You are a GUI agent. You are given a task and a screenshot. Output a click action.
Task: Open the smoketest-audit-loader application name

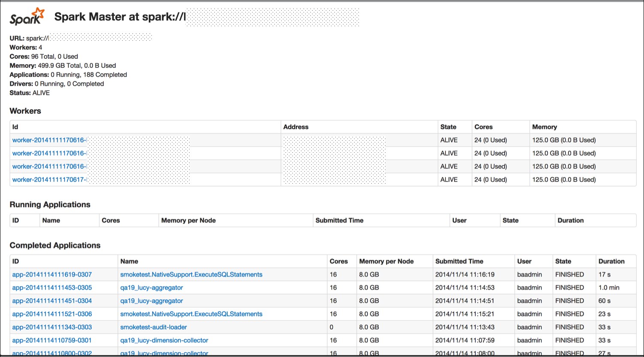[x=153, y=327]
